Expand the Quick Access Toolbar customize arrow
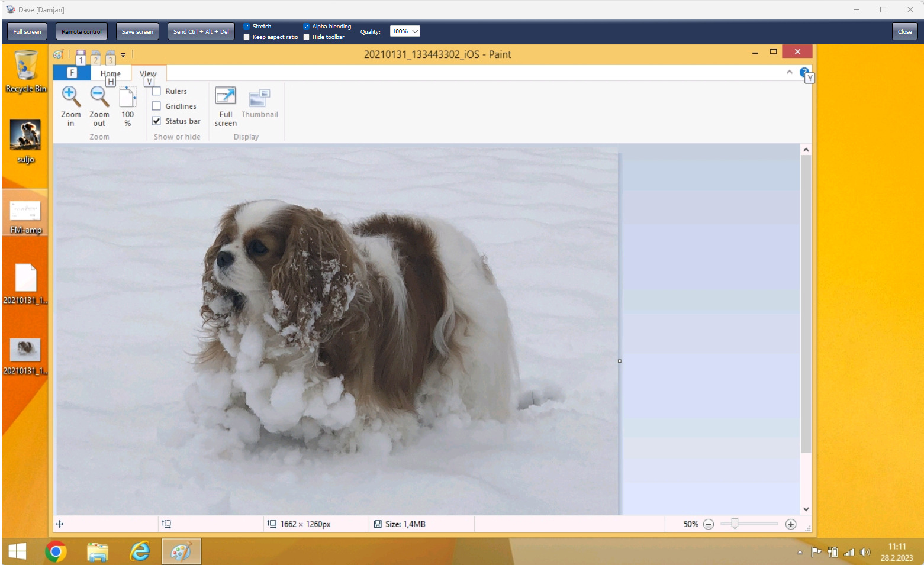This screenshot has height=565, width=924. 123,55
